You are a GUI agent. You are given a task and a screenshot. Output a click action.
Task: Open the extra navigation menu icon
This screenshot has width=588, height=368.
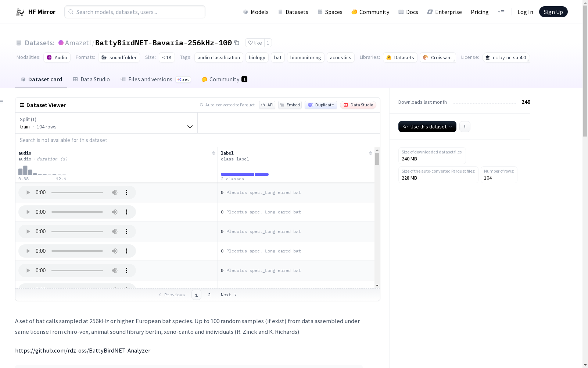pos(501,12)
